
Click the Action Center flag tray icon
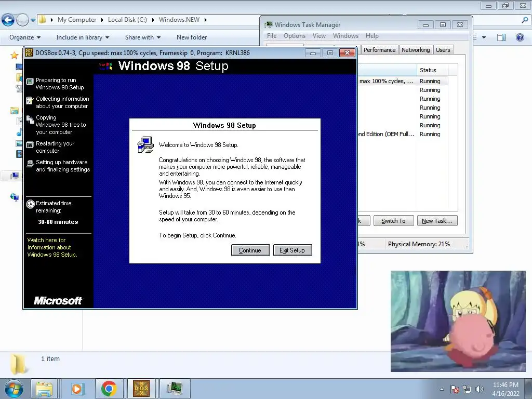click(x=455, y=389)
